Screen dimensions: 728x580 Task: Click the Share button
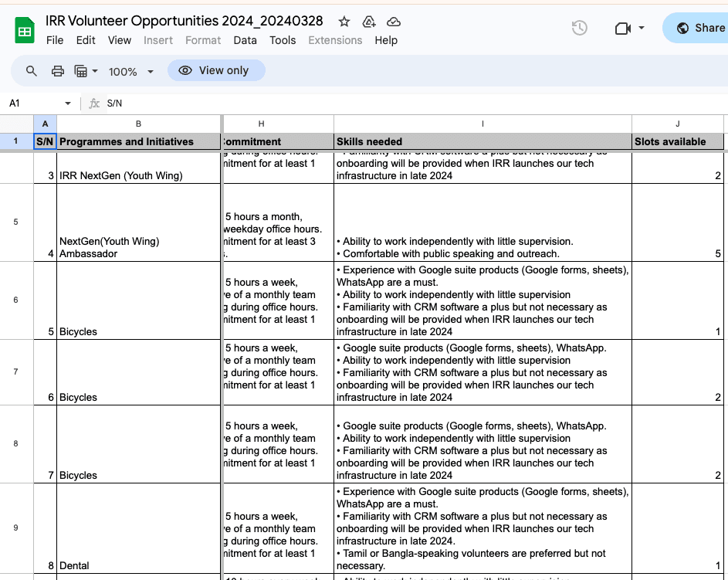click(696, 28)
